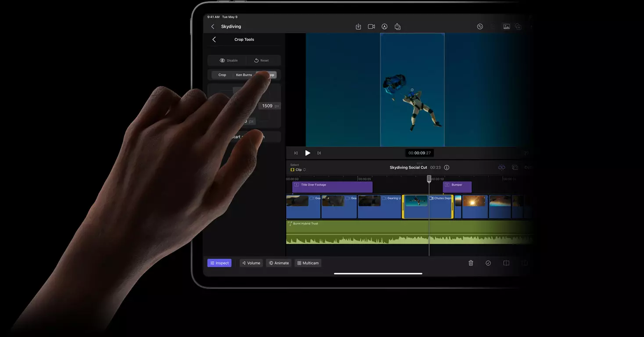
Task: Select the Chutes Deploy clip thumbnail
Action: 416,201
